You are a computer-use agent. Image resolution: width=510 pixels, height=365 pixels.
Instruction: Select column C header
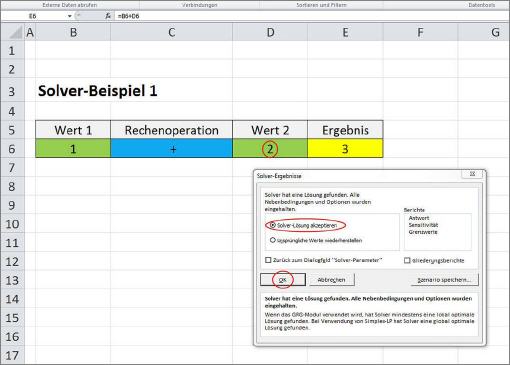[x=171, y=33]
